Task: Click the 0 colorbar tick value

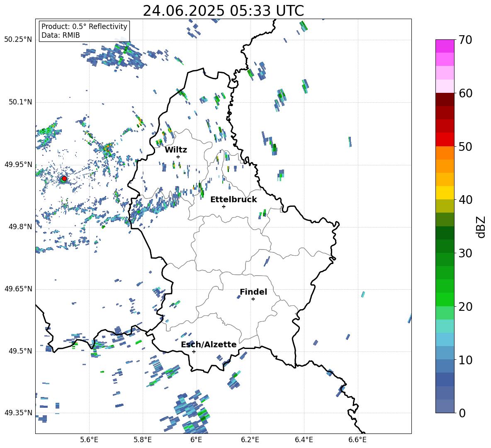Action: click(462, 413)
